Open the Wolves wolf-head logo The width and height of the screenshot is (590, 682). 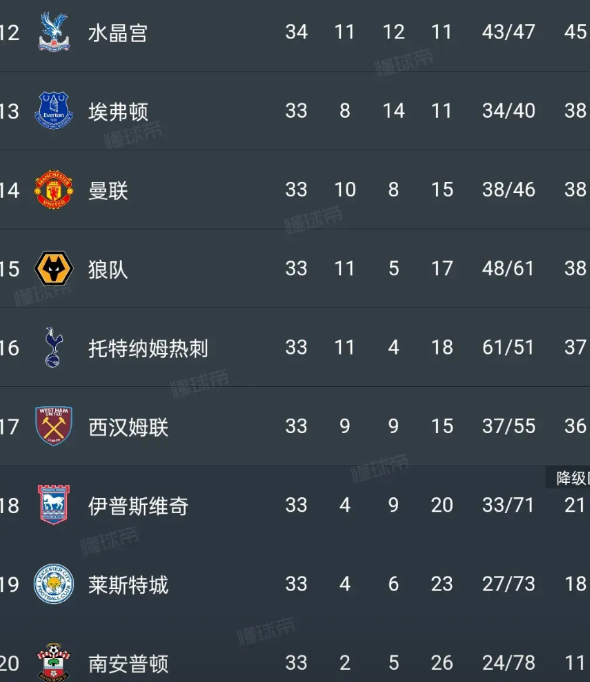54,268
